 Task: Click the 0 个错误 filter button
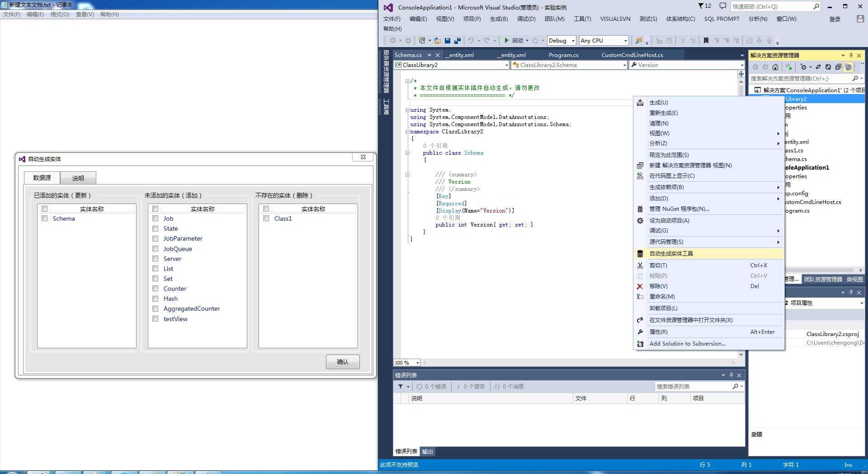[432, 387]
